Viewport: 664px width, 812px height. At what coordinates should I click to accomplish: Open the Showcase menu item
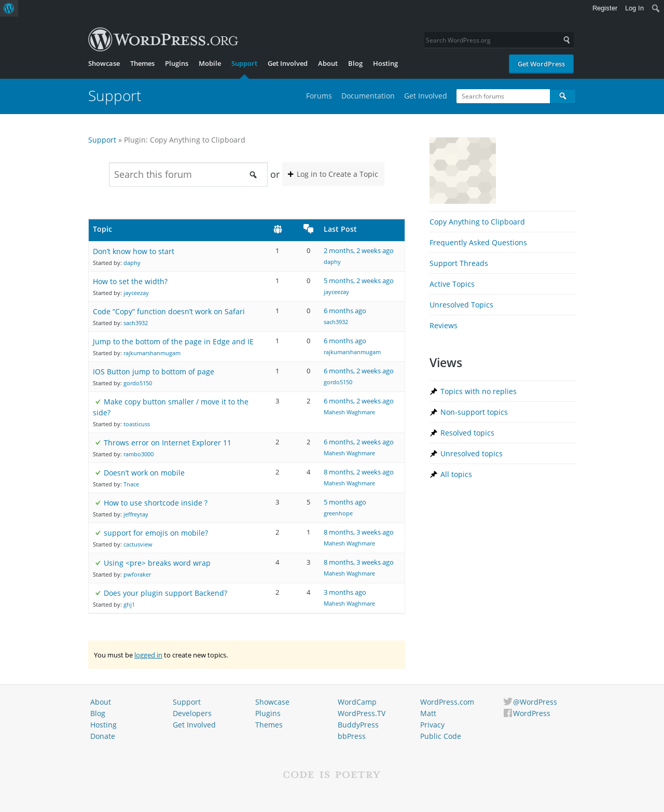104,63
